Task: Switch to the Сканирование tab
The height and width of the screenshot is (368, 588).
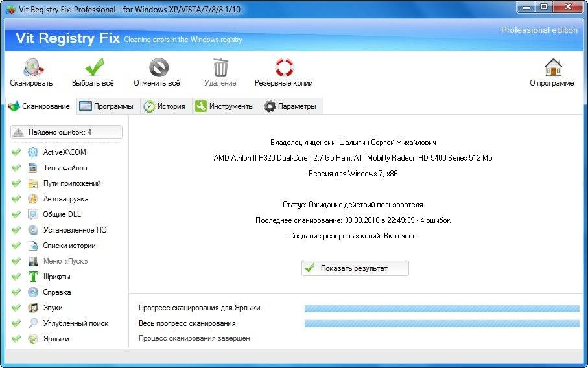Action: 40,106
